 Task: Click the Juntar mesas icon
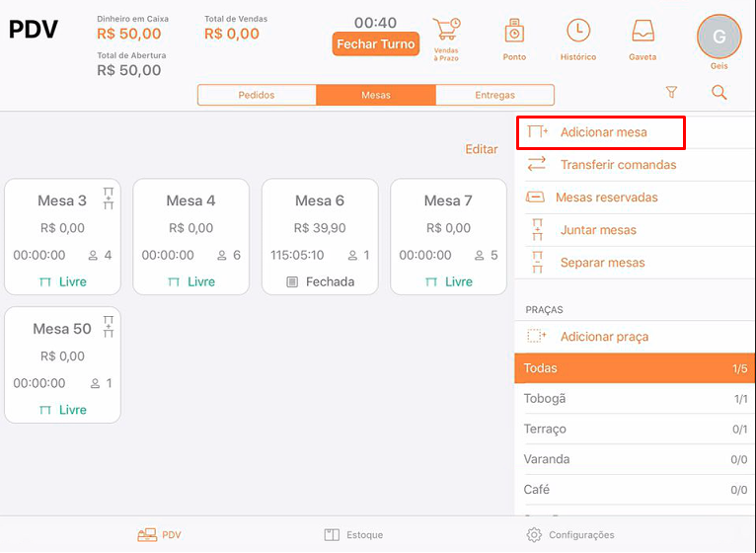(x=537, y=230)
